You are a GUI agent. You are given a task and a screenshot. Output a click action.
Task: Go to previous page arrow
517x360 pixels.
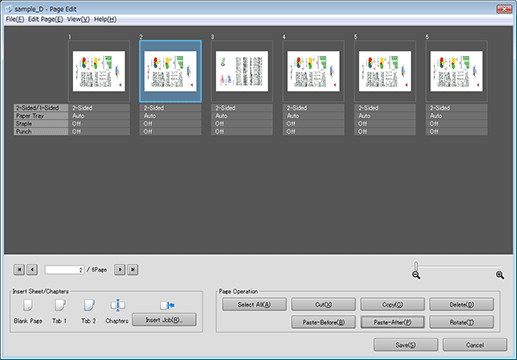32,269
